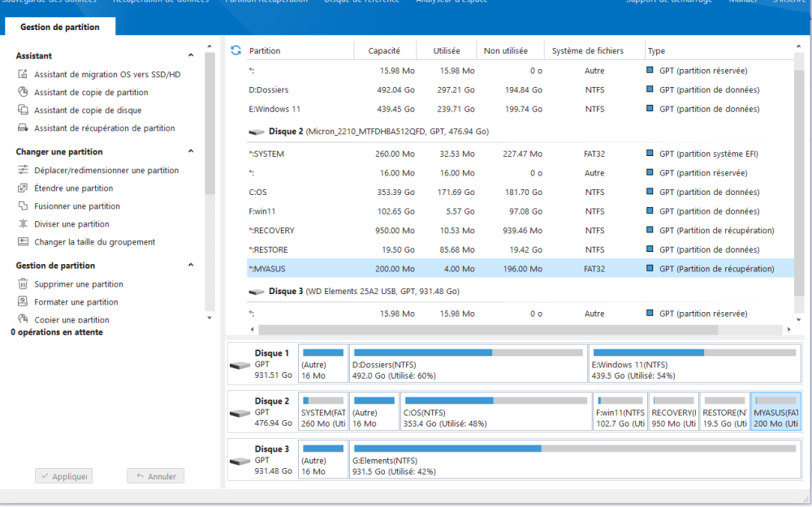Click the partition recovery wizard icon
The image size is (812, 507).
(x=23, y=128)
